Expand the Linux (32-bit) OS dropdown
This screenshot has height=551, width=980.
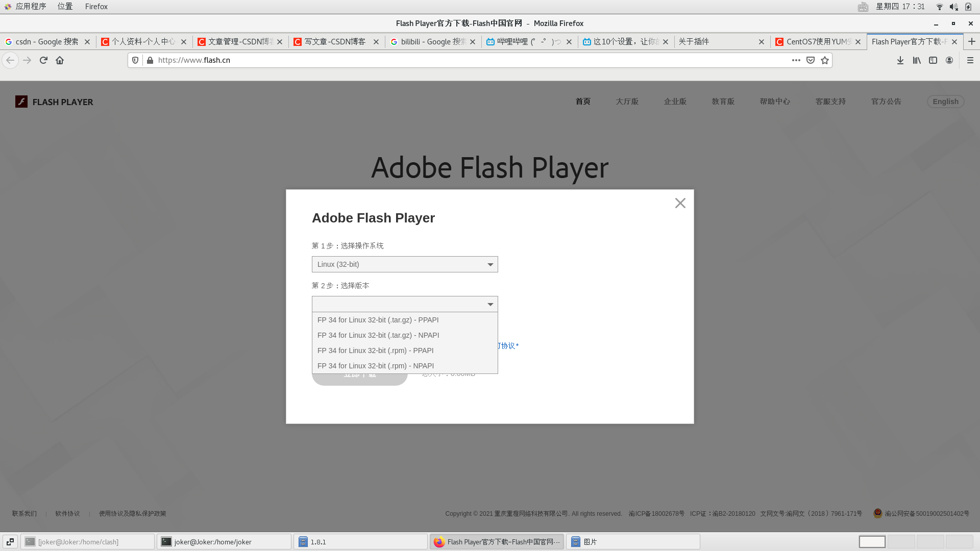405,264
